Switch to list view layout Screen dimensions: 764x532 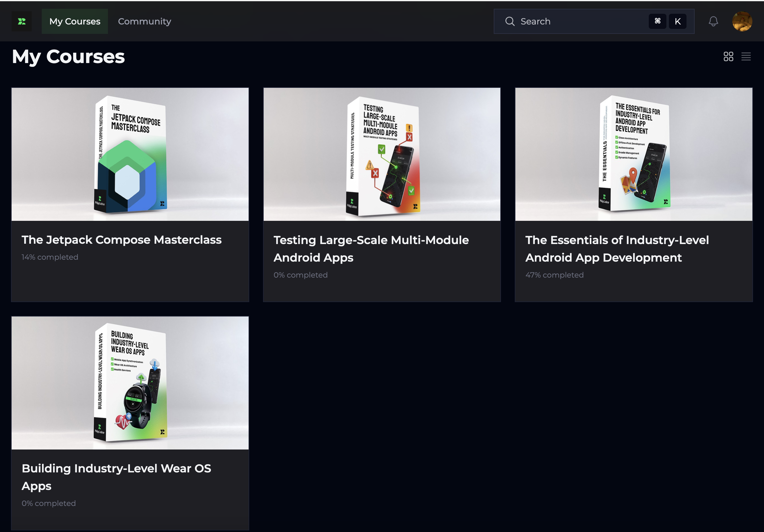point(746,56)
